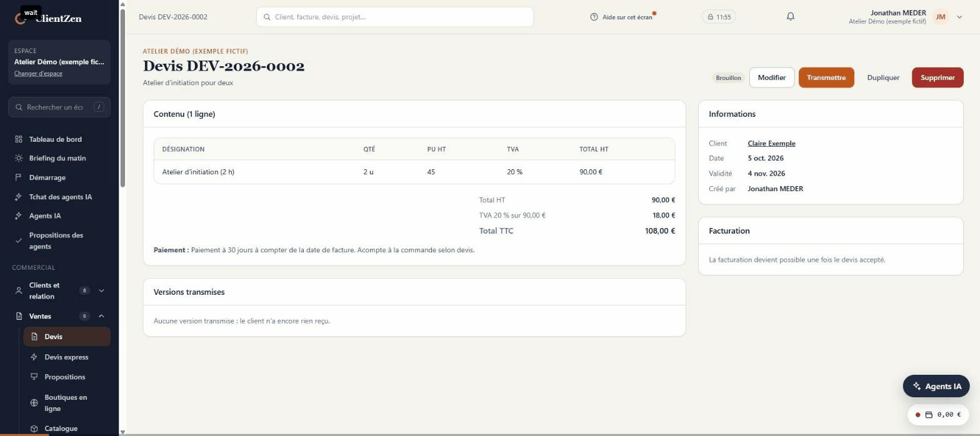Click the sidebar vertical scrollbar

pyautogui.click(x=122, y=97)
